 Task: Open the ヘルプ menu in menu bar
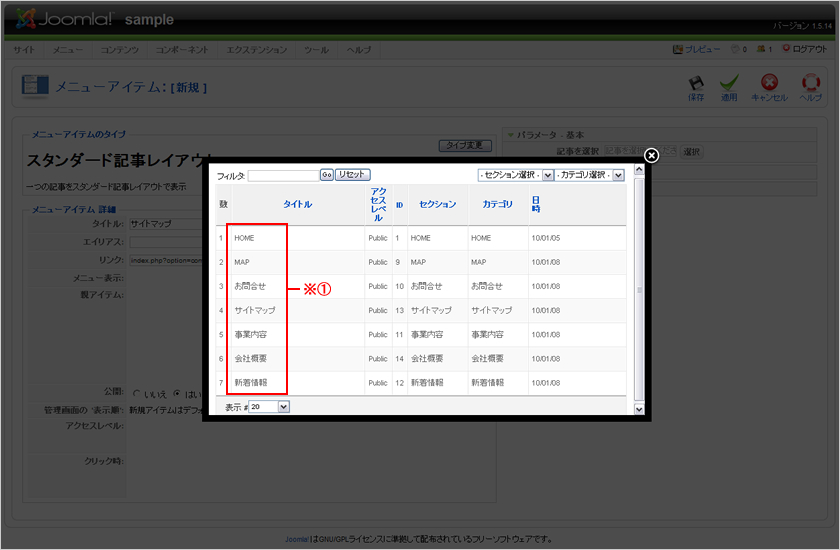coord(358,50)
